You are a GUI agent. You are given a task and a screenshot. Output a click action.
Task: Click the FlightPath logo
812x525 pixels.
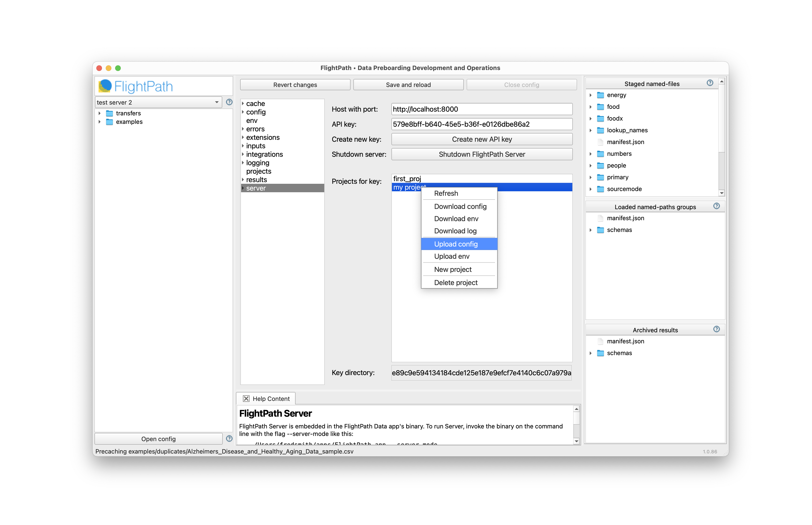coord(135,86)
